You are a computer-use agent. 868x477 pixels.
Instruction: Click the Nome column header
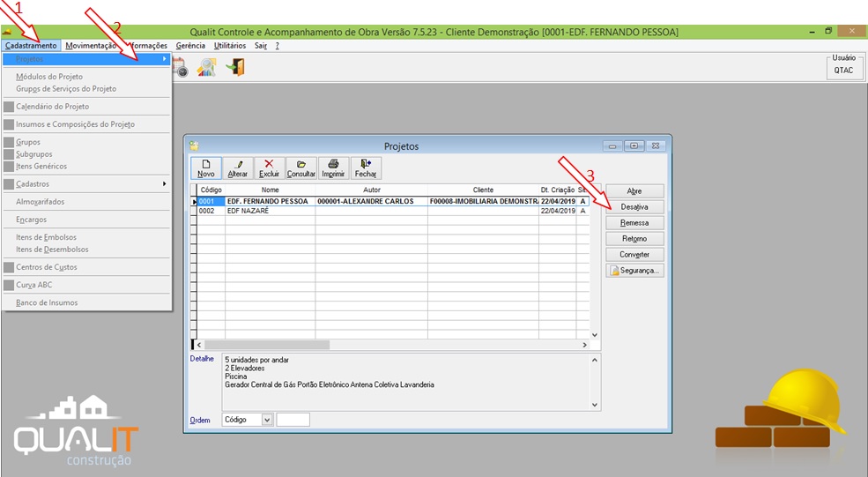[271, 190]
